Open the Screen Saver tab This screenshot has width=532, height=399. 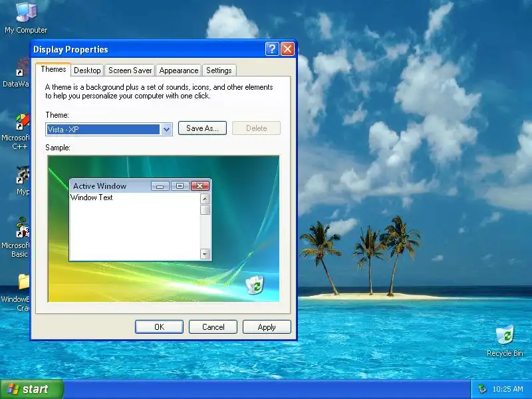(x=130, y=70)
